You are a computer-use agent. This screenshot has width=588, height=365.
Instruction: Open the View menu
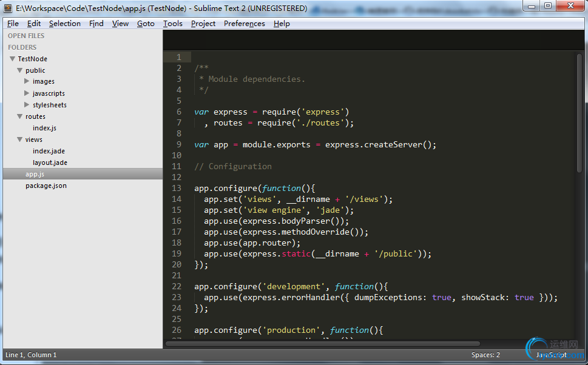120,24
